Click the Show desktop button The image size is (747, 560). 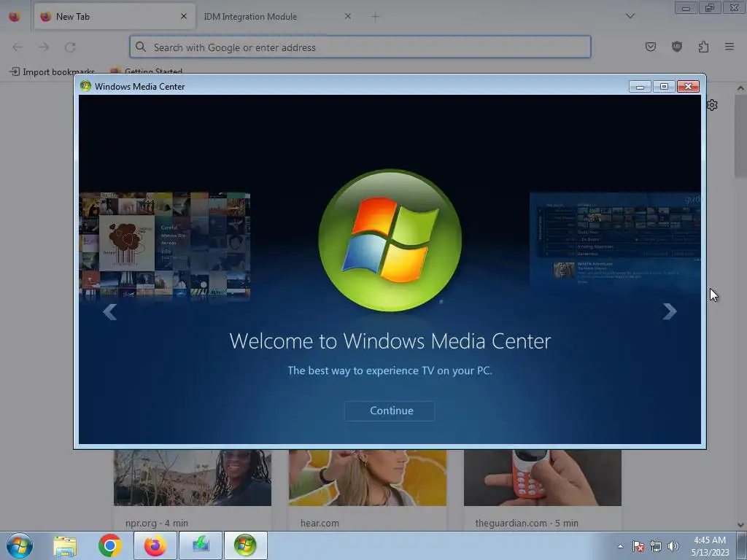[x=742, y=545]
